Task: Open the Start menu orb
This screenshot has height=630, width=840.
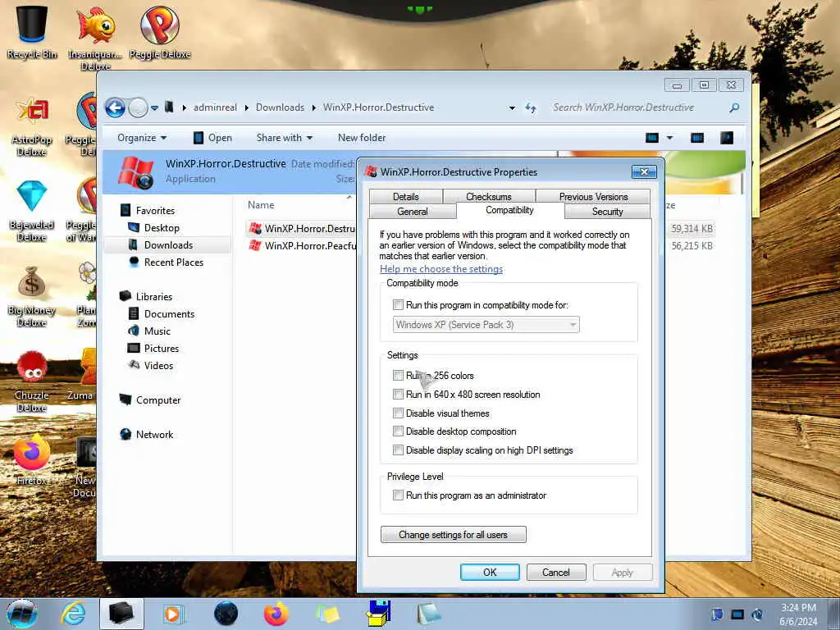Action: coord(22,614)
